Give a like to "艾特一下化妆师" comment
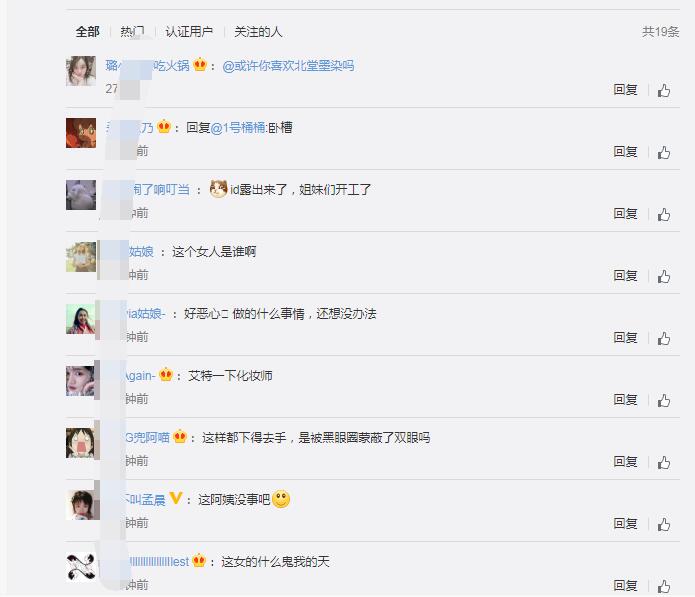The width and height of the screenshot is (695, 597). [x=664, y=401]
